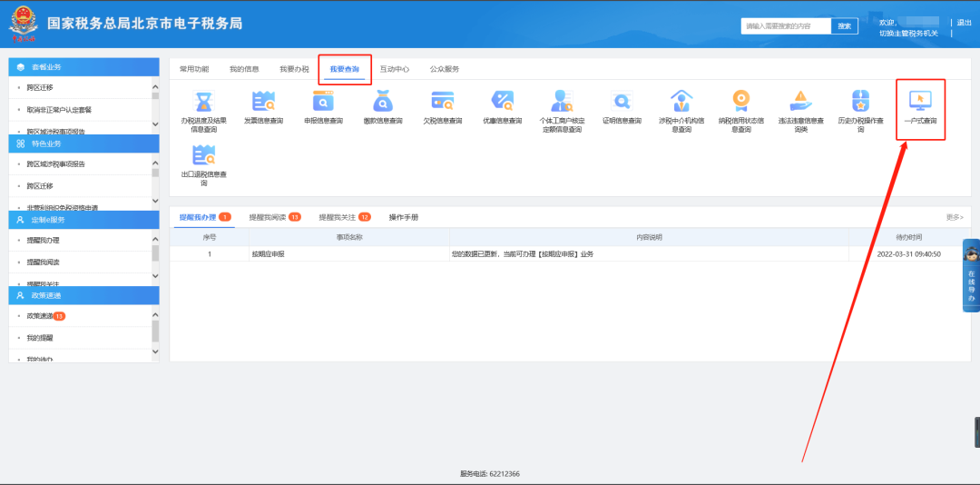Open 申报信息查询 icon
Screen dimensions: 980x485
[323, 101]
